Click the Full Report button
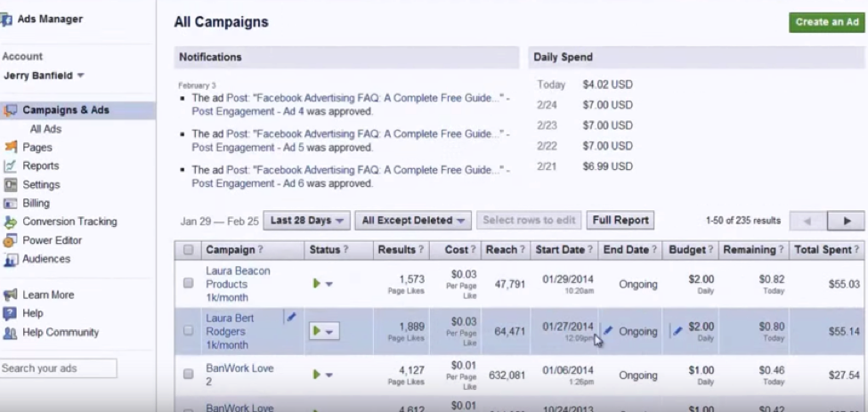Viewport: 868px width, 412px height. pos(620,220)
